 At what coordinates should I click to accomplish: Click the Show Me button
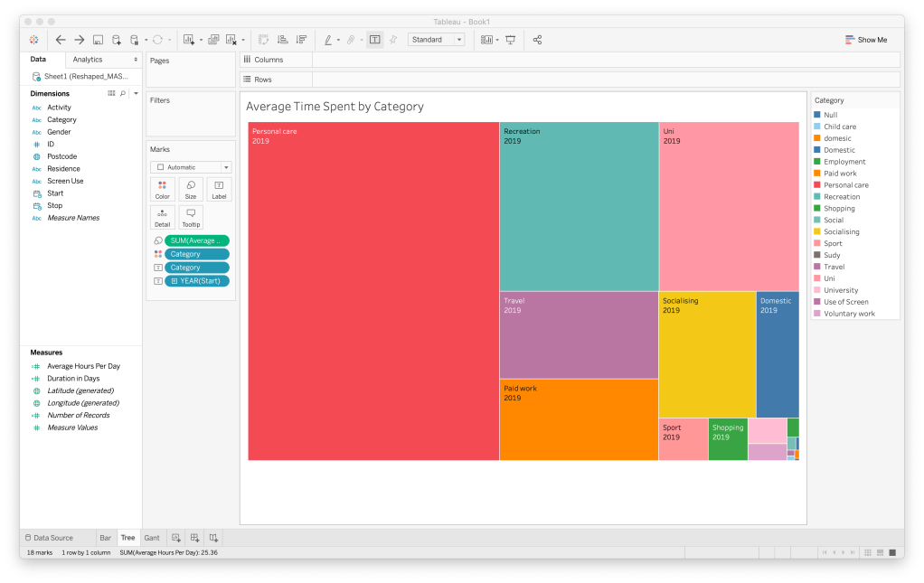866,40
